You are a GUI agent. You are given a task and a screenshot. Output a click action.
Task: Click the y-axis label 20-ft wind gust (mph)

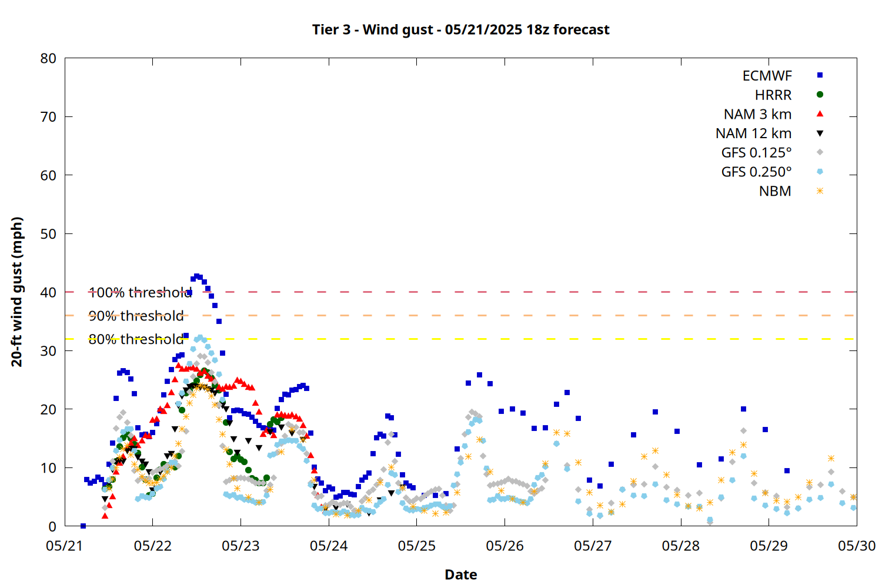click(x=17, y=292)
